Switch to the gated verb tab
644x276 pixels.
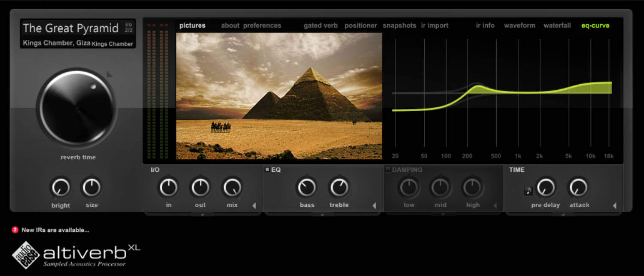pyautogui.click(x=321, y=25)
